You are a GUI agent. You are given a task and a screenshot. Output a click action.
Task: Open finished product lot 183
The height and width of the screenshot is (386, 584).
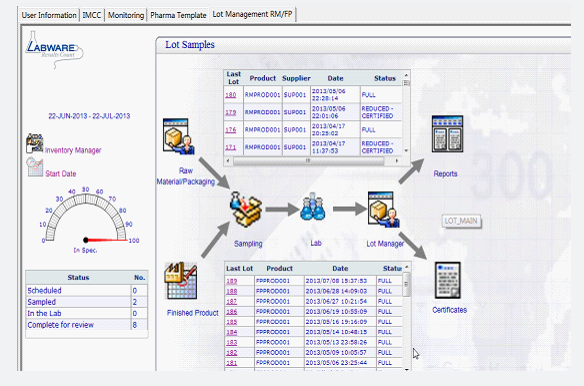[x=232, y=342]
